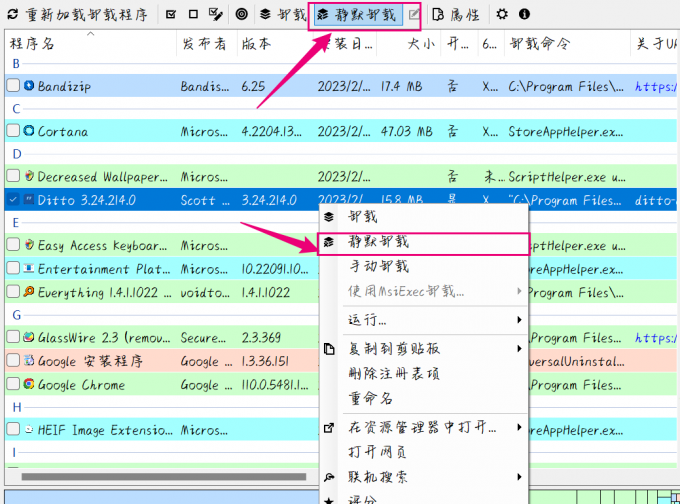Click the uncheck all boxes toolbar icon

coord(193,14)
